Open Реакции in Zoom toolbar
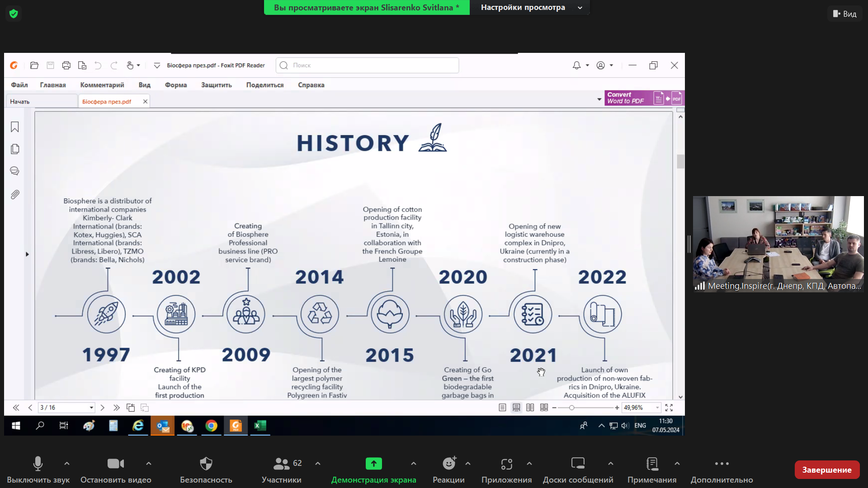Screen dimensions: 868x488 tap(448, 470)
